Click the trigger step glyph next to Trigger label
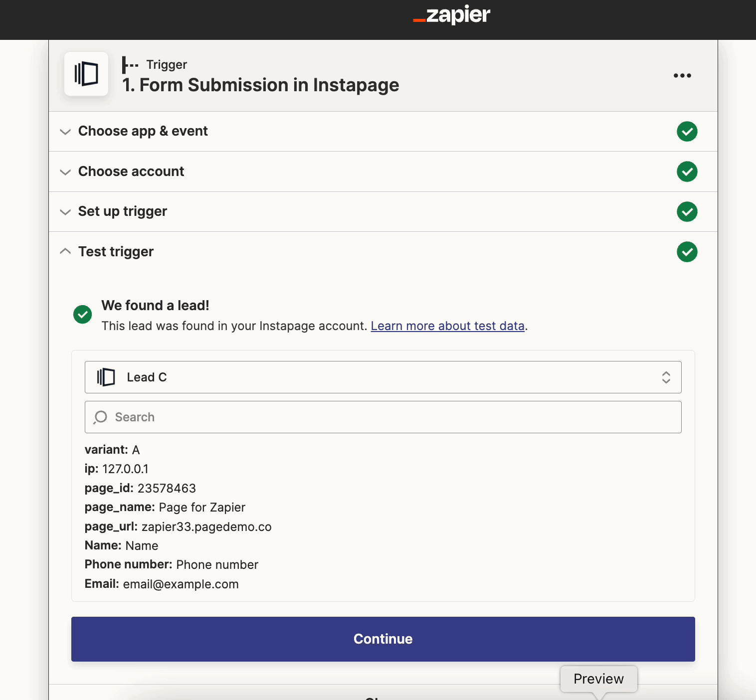This screenshot has width=756, height=700. click(x=130, y=65)
